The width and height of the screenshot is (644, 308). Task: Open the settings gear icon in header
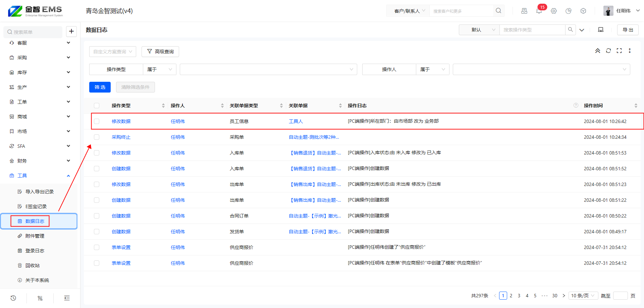click(x=554, y=11)
